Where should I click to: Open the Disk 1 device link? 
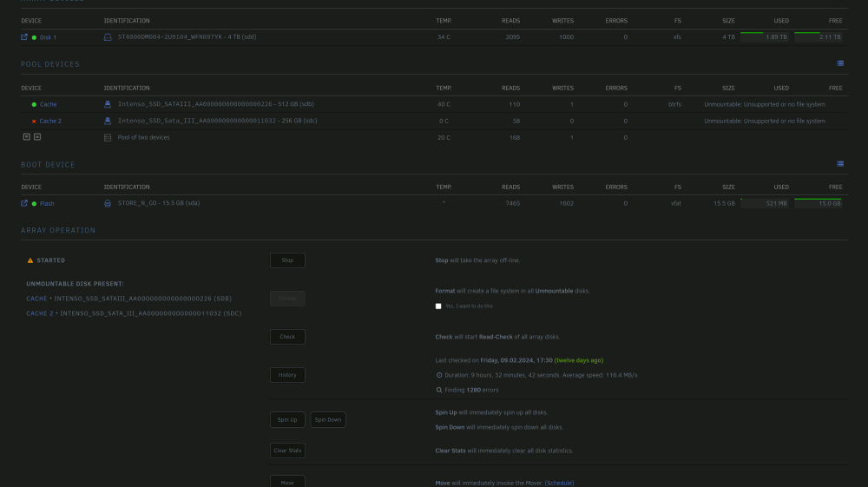48,37
